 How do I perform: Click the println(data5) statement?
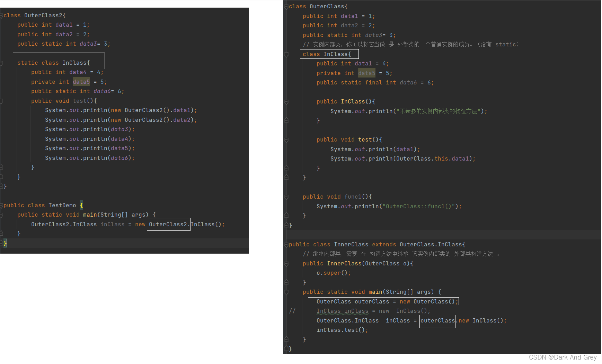(90, 148)
